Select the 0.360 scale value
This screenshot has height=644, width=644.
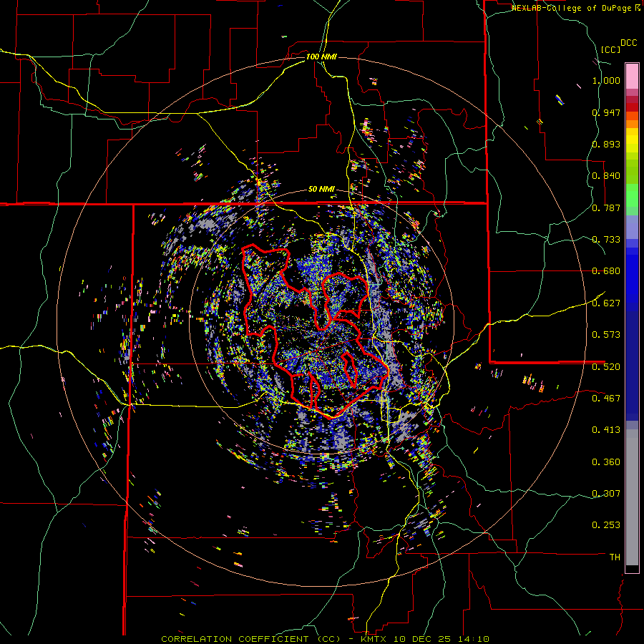tap(606, 462)
